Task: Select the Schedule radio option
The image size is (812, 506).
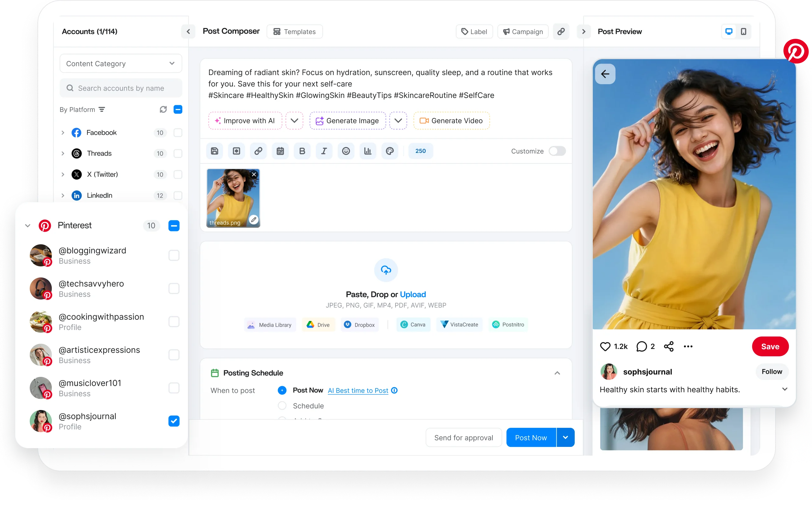Action: [282, 406]
